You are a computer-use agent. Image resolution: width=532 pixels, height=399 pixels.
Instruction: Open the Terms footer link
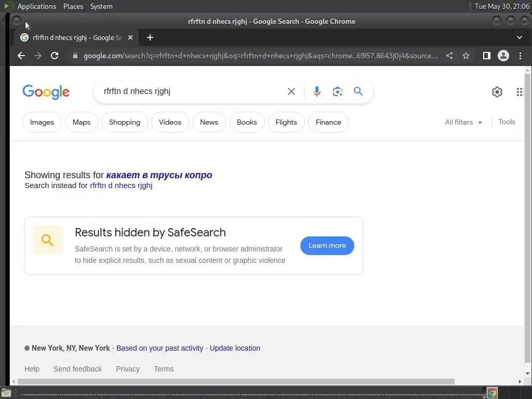click(164, 369)
